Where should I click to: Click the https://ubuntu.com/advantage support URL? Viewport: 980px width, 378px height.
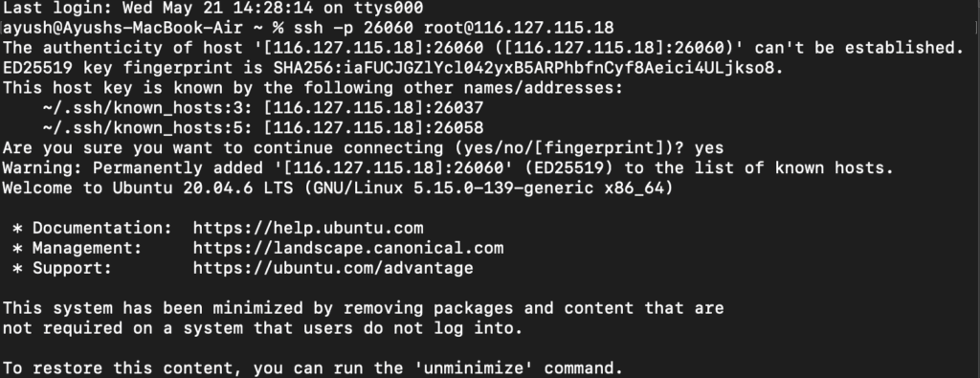coord(333,268)
